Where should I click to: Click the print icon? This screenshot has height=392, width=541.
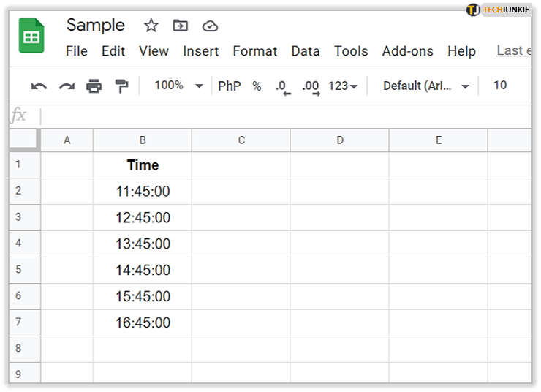(94, 86)
